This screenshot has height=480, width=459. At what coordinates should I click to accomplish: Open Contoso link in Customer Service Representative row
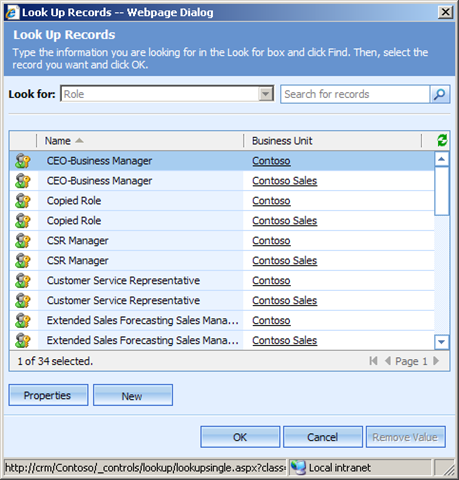coord(271,281)
